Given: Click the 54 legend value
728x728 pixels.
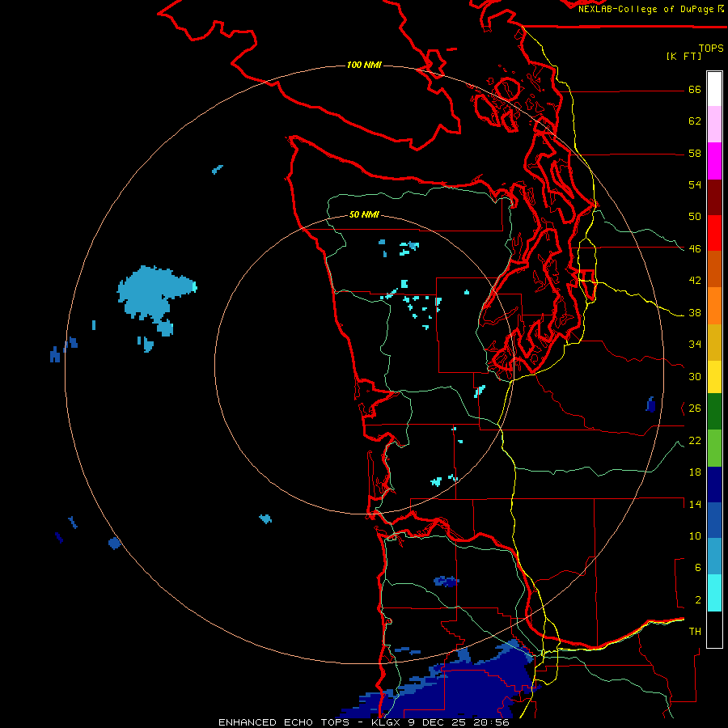Looking at the screenshot, I should [695, 184].
